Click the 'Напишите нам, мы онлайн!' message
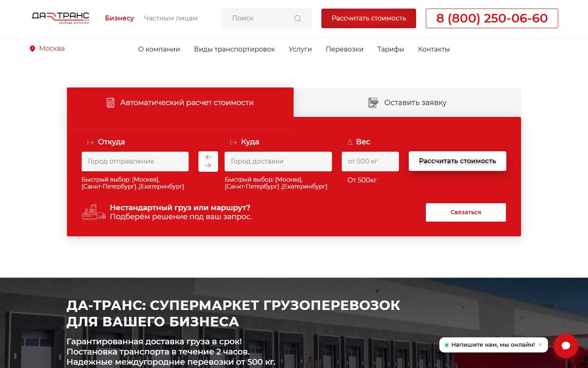588x368 pixels. click(493, 345)
